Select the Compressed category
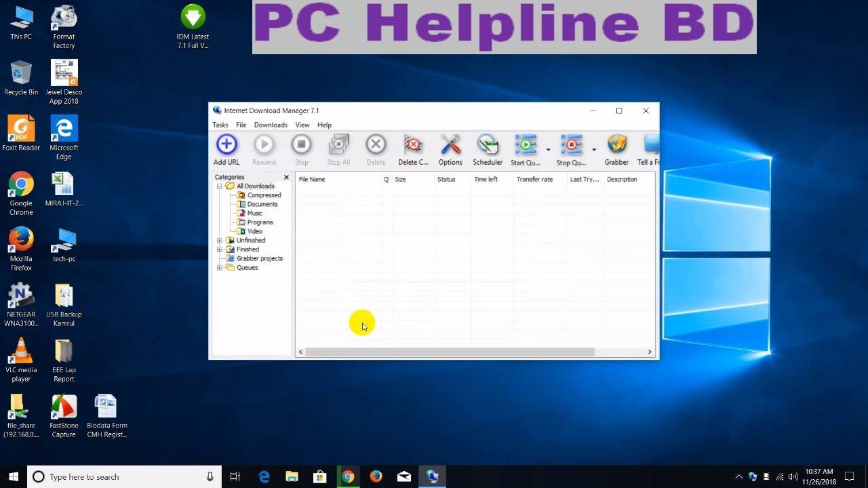This screenshot has width=868, height=488. [264, 195]
